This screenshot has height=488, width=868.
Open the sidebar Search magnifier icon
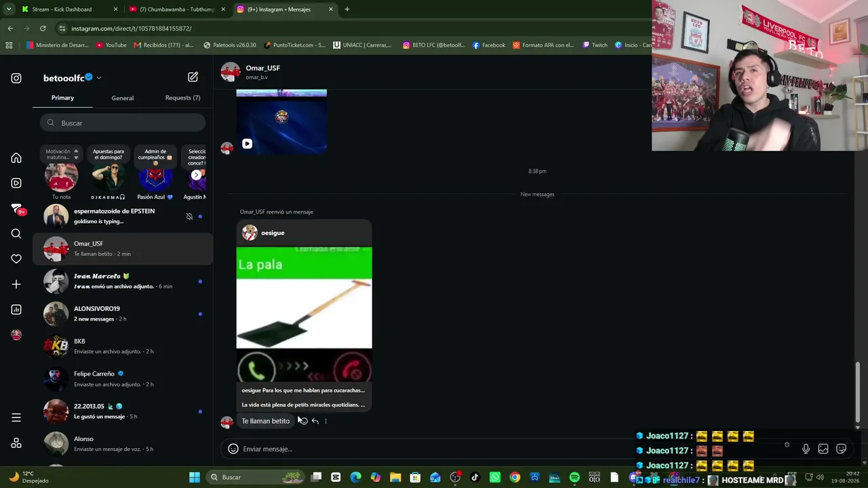(16, 234)
